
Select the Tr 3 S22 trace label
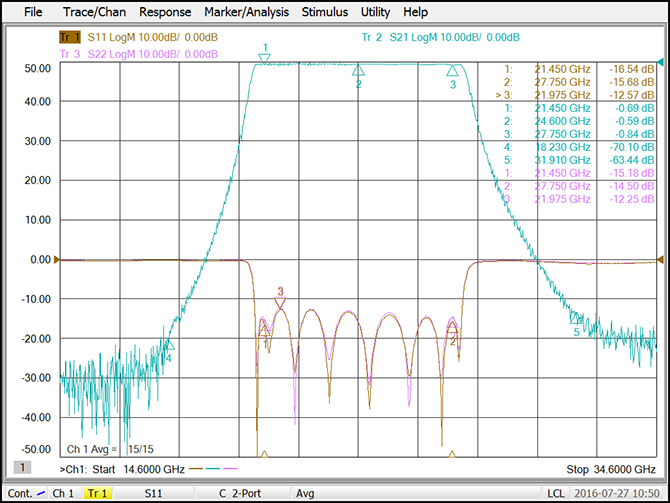coord(138,54)
